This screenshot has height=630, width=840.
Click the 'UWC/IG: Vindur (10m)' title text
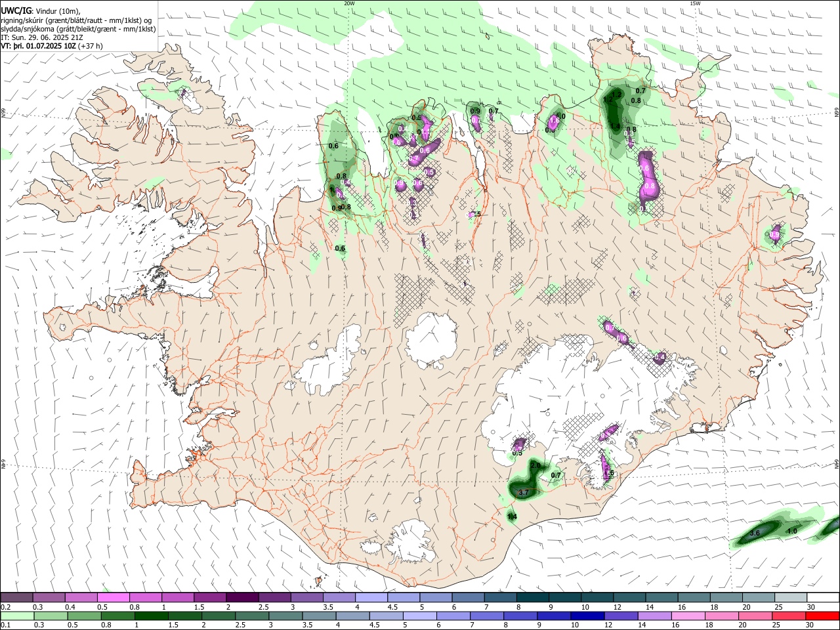(41, 11)
